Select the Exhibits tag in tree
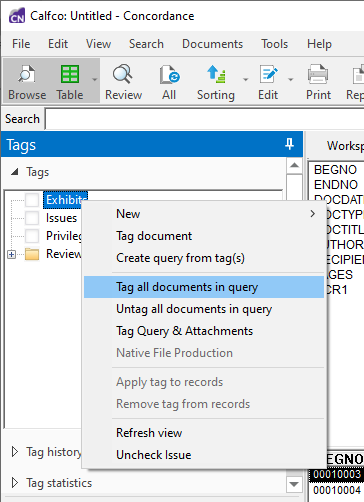Screen dimensions: 364x502 [64, 200]
